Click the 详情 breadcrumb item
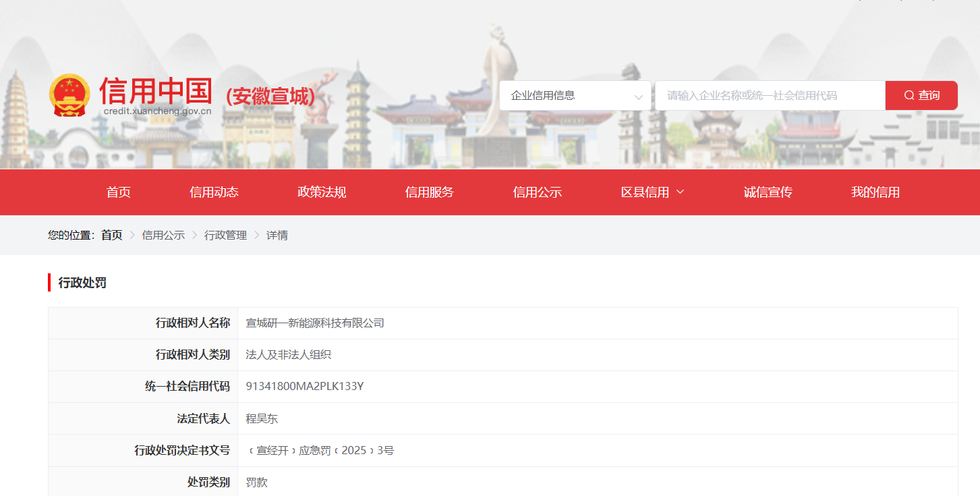 click(x=277, y=236)
